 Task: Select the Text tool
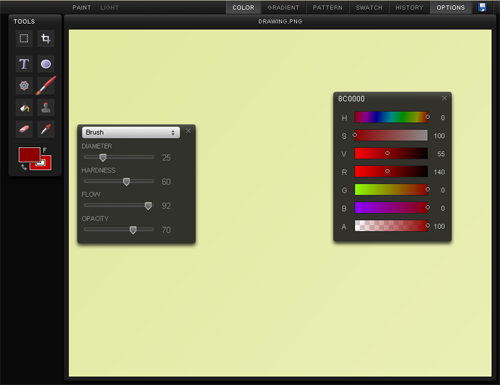pyautogui.click(x=24, y=64)
